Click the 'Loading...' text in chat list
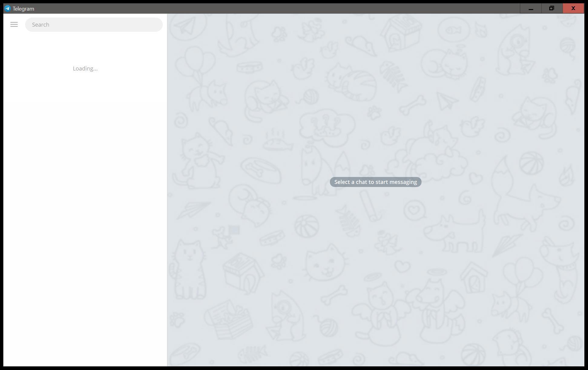This screenshot has height=370, width=588. 85,69
